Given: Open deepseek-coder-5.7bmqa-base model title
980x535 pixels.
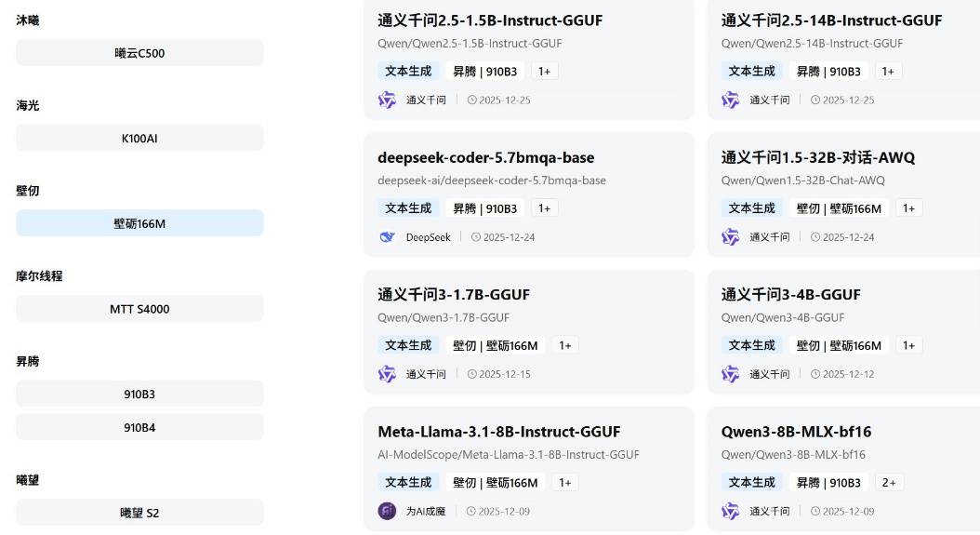Looking at the screenshot, I should click(x=485, y=157).
